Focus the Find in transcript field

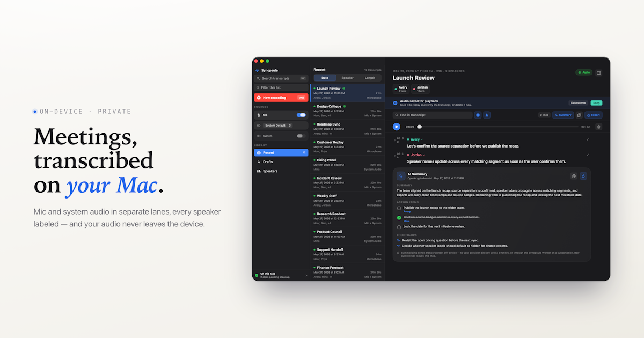tap(433, 115)
